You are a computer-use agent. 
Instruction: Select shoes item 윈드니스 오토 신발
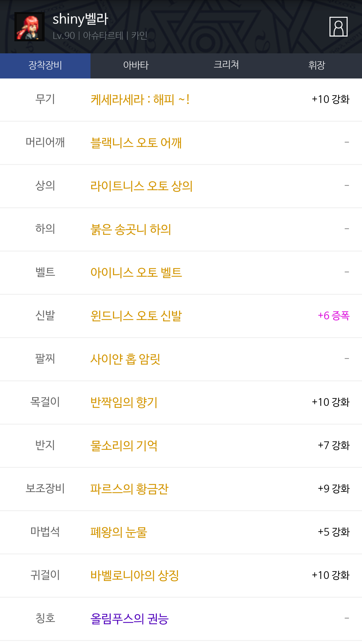pyautogui.click(x=136, y=316)
